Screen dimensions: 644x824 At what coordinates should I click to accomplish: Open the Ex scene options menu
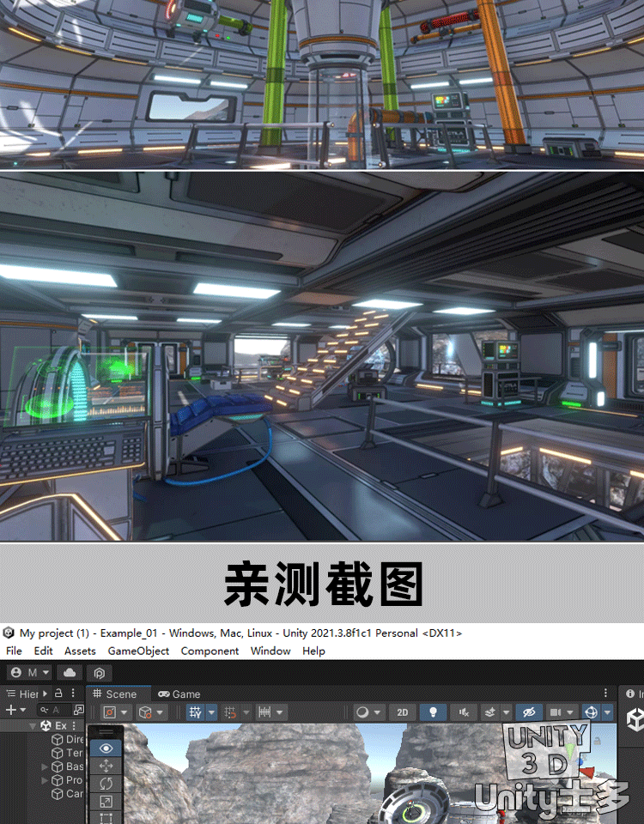pos(74,726)
